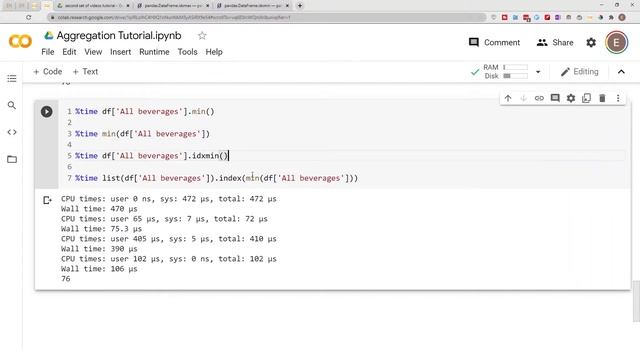The height and width of the screenshot is (360, 640).
Task: Switch to the Colab videos tutorial tab
Action: (93, 6)
